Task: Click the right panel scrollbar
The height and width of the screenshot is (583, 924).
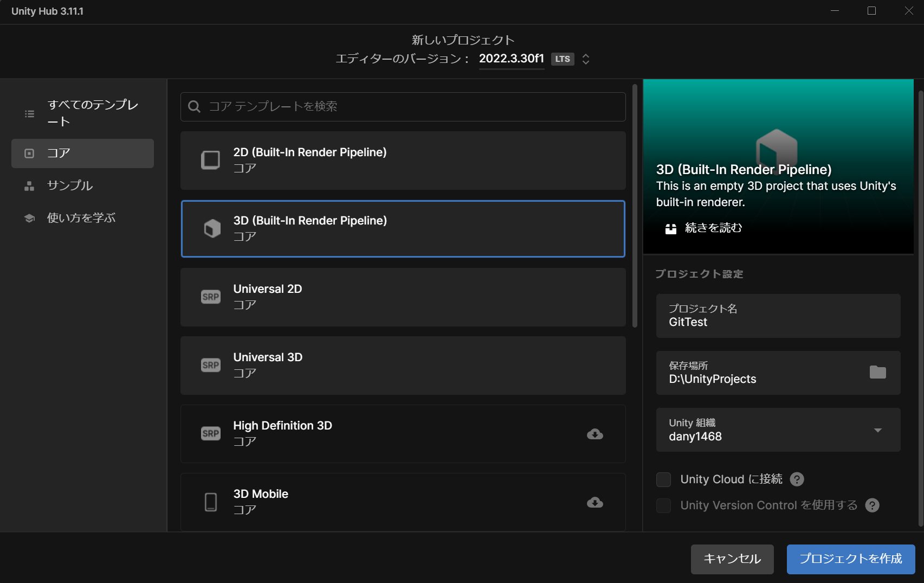Action: tap(921, 308)
